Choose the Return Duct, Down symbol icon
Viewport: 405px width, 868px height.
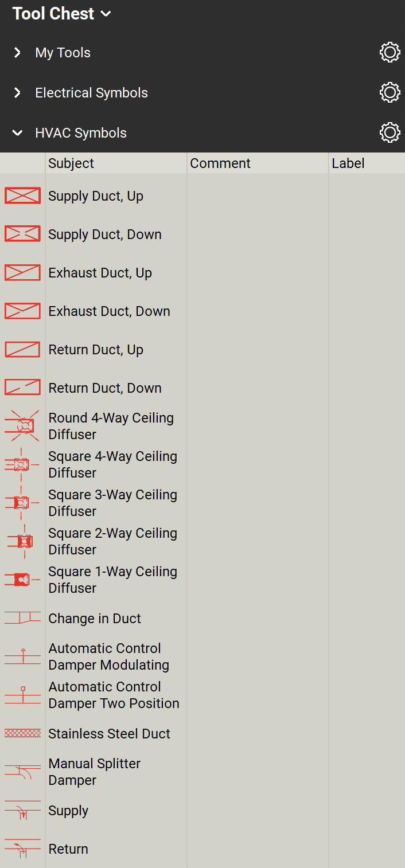22,388
